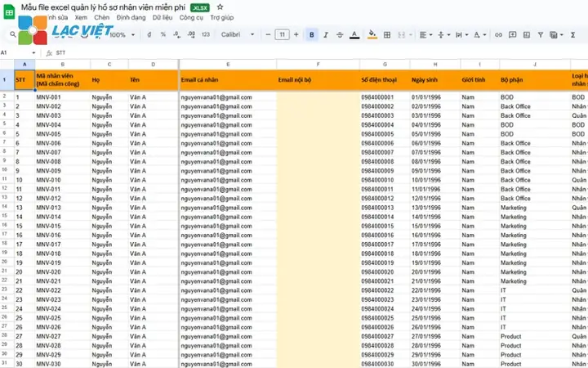Select phone number cell 0984000010

tap(385, 180)
